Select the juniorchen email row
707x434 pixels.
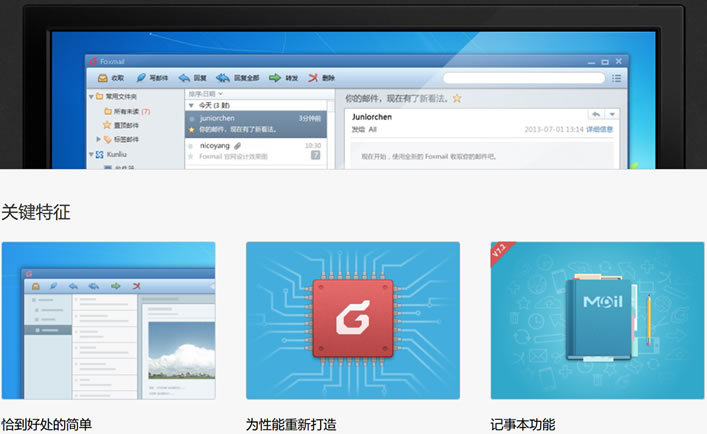tap(256, 124)
